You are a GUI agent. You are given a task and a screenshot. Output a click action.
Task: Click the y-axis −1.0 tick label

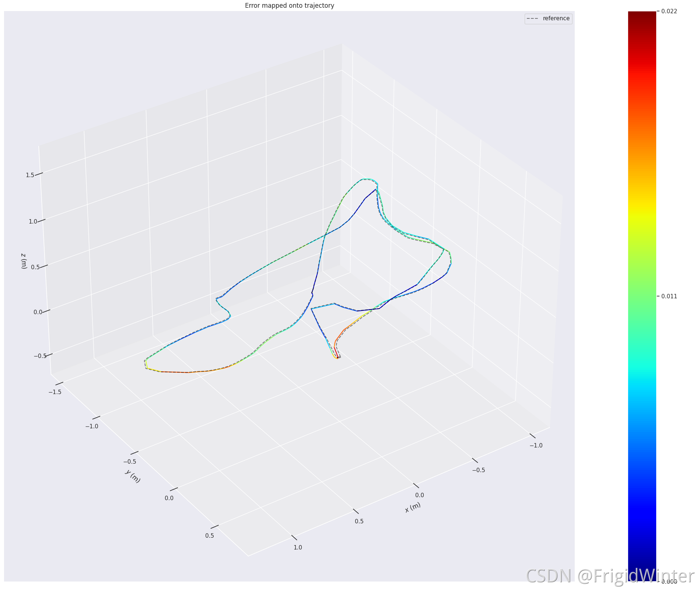click(x=92, y=426)
